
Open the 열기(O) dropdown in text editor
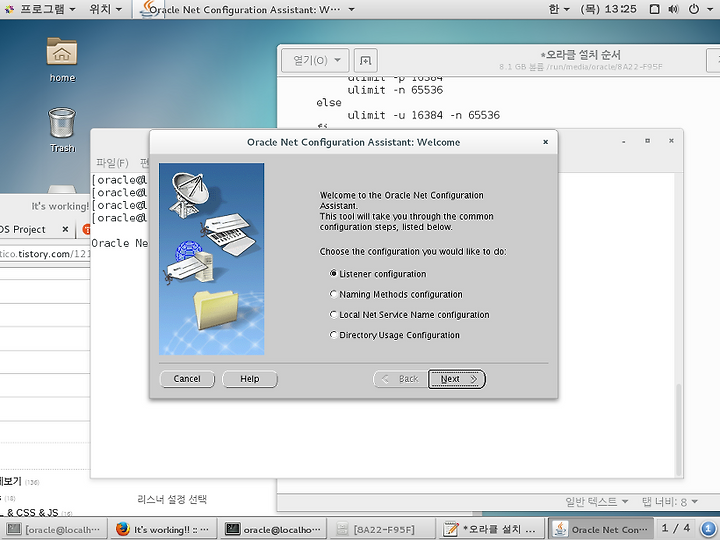(315, 60)
